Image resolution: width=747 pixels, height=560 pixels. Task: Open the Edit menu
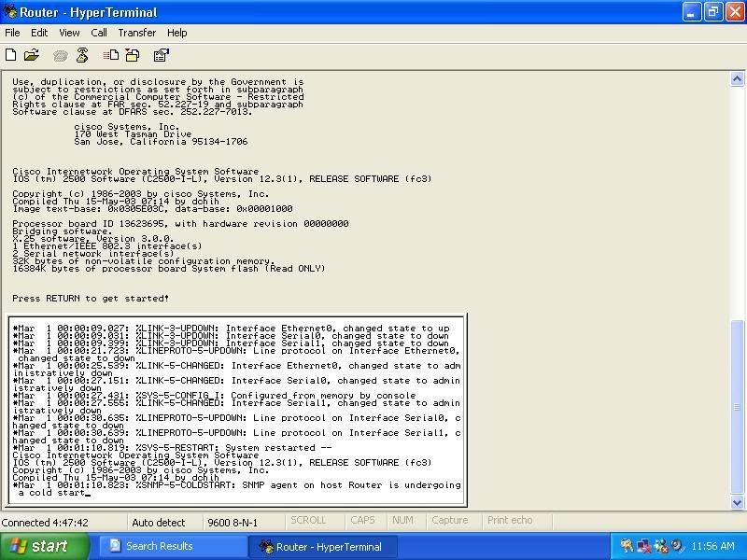tap(39, 33)
